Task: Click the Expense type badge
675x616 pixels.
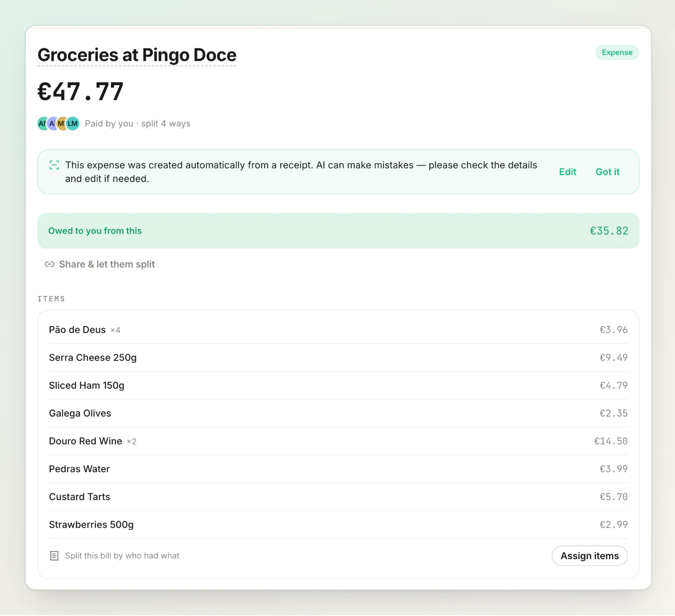Action: pyautogui.click(x=617, y=52)
